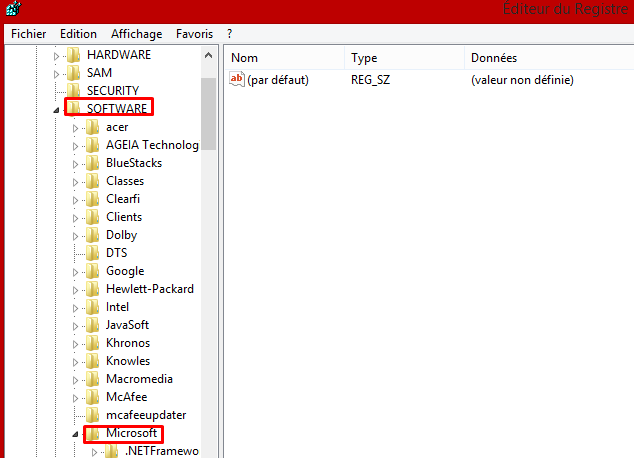Click the (par défaut) string value icon
The image size is (634, 458).
click(237, 79)
